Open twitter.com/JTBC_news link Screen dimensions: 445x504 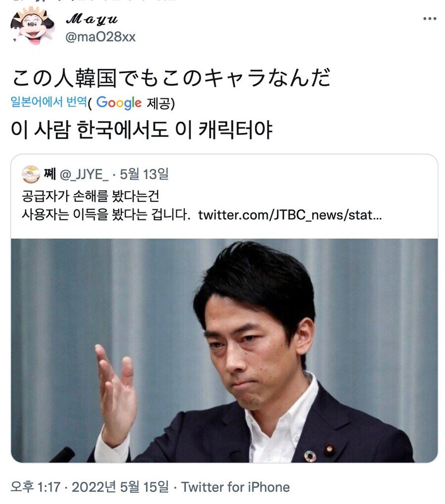290,215
